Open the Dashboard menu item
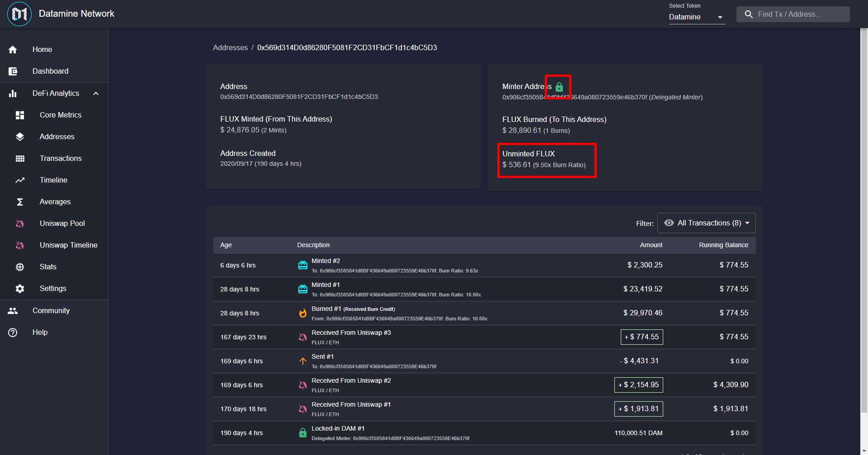Viewport: 868px width, 455px height. (x=54, y=71)
